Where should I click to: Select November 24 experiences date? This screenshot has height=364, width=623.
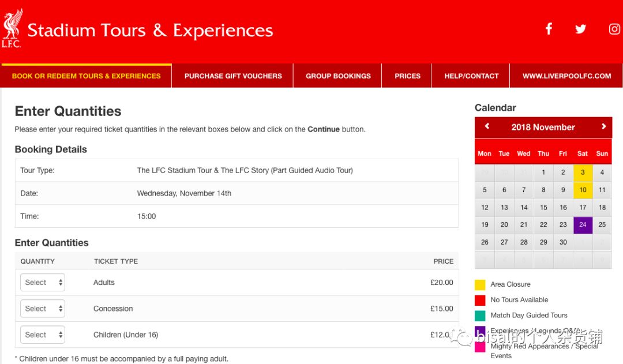pyautogui.click(x=583, y=224)
